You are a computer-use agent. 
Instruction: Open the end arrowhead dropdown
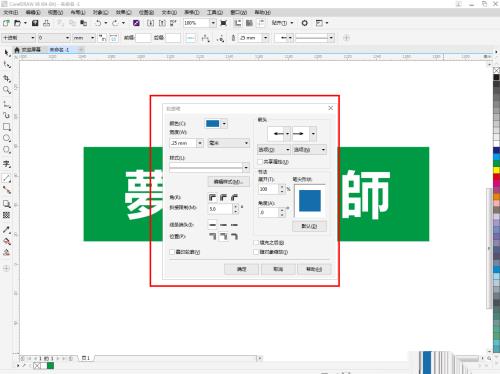pos(313,134)
